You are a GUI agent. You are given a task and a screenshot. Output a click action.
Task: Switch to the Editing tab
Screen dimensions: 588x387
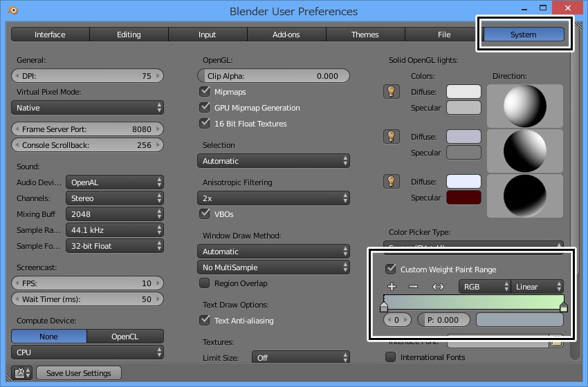tap(129, 35)
